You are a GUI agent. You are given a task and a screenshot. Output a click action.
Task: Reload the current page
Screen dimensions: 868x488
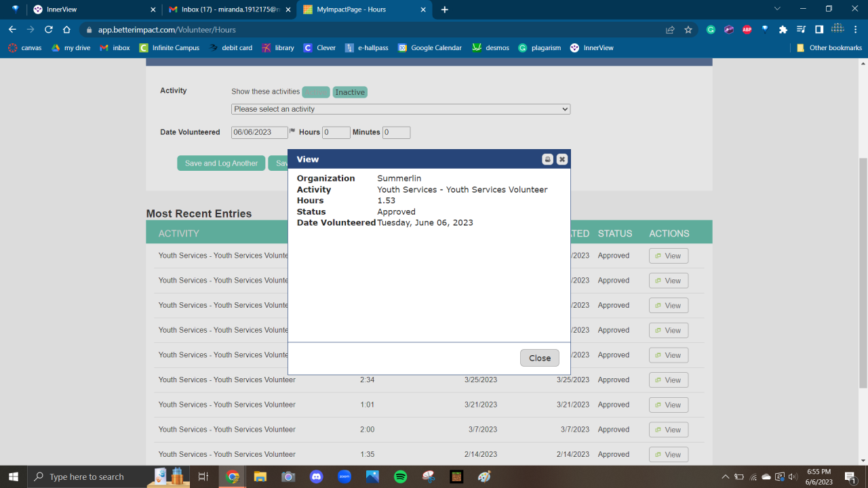[49, 29]
